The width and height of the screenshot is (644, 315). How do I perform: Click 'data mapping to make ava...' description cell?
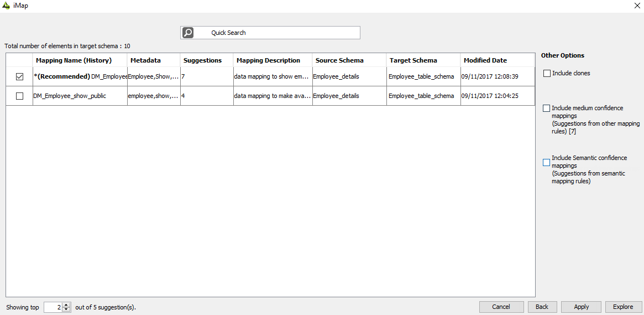pyautogui.click(x=273, y=96)
